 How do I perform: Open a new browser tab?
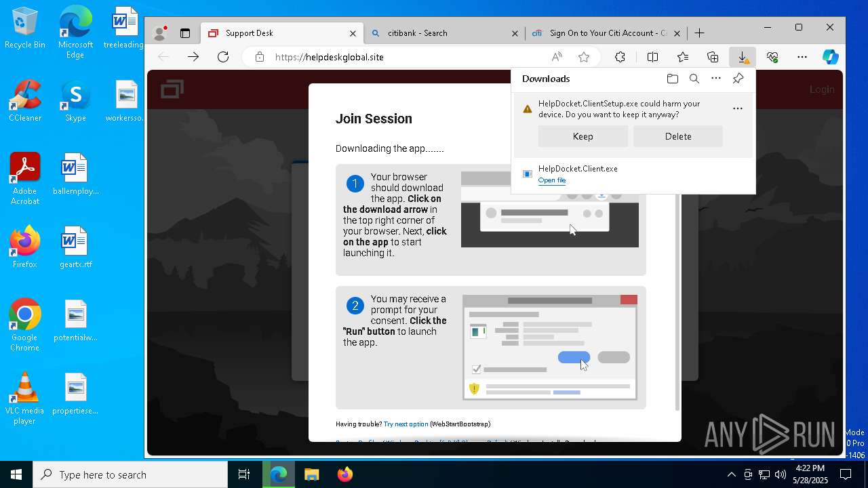pos(700,33)
